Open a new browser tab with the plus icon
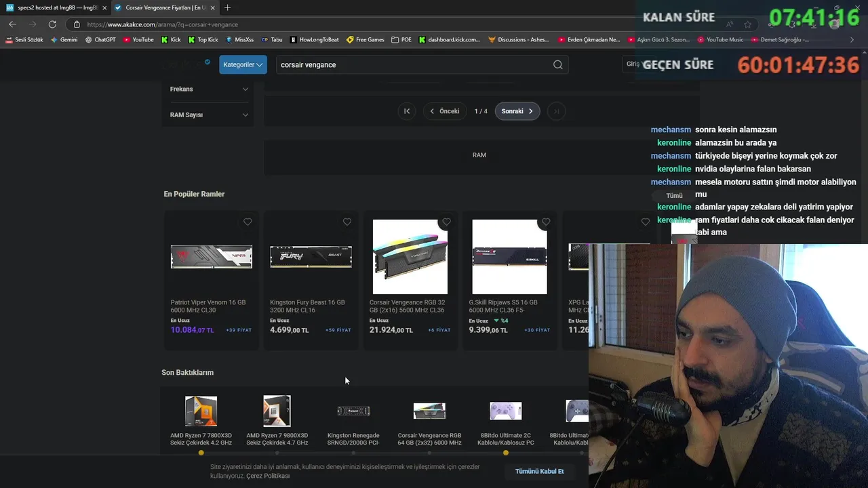868x488 pixels. tap(227, 7)
